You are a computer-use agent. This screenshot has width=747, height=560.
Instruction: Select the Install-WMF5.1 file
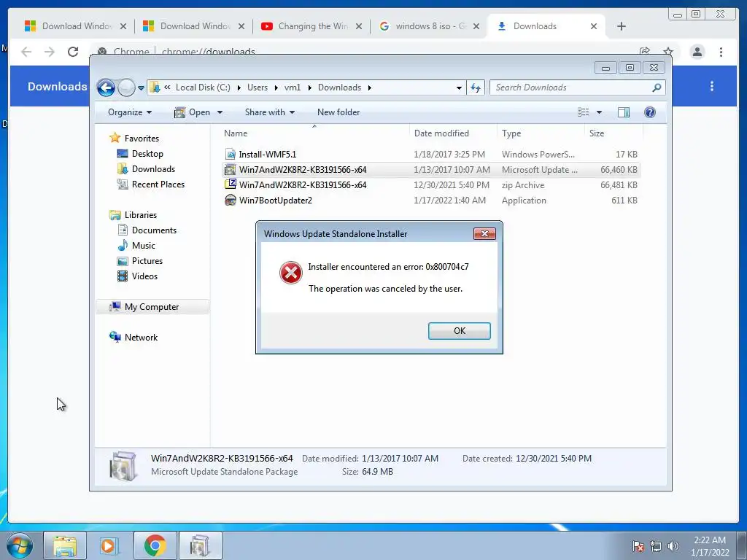tap(430, 155)
